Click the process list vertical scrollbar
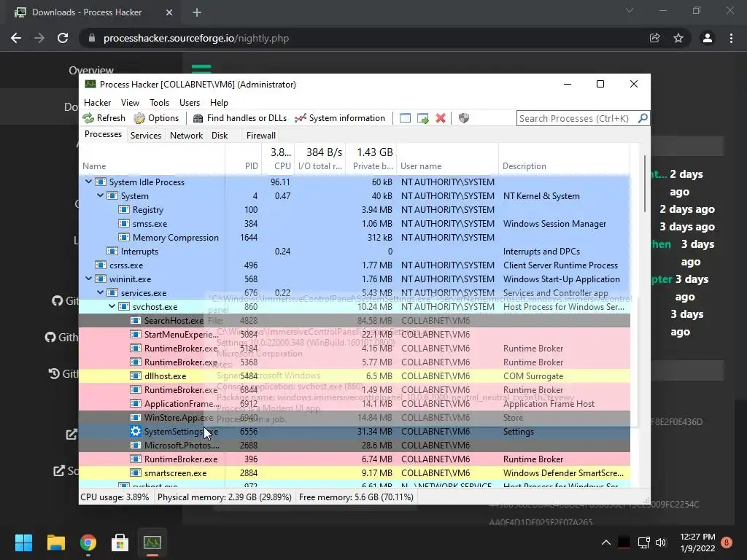The height and width of the screenshot is (560, 747). coord(645,184)
